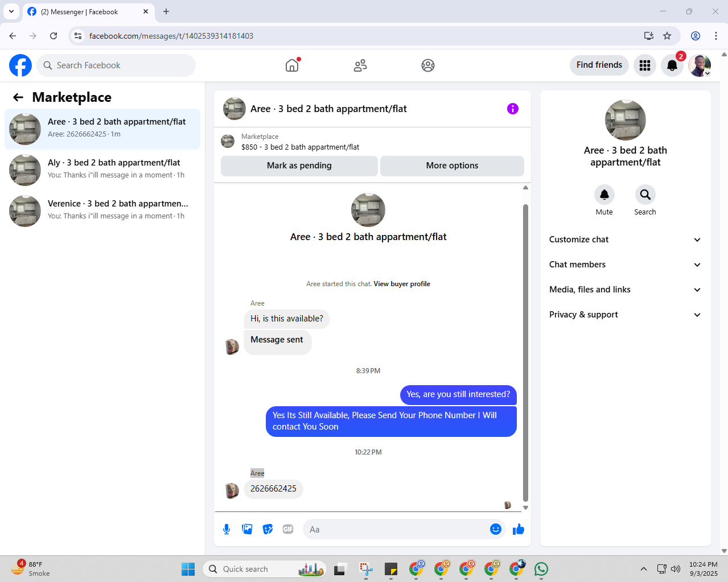The height and width of the screenshot is (582, 728).
Task: Expand Customize chat section
Action: (x=625, y=240)
